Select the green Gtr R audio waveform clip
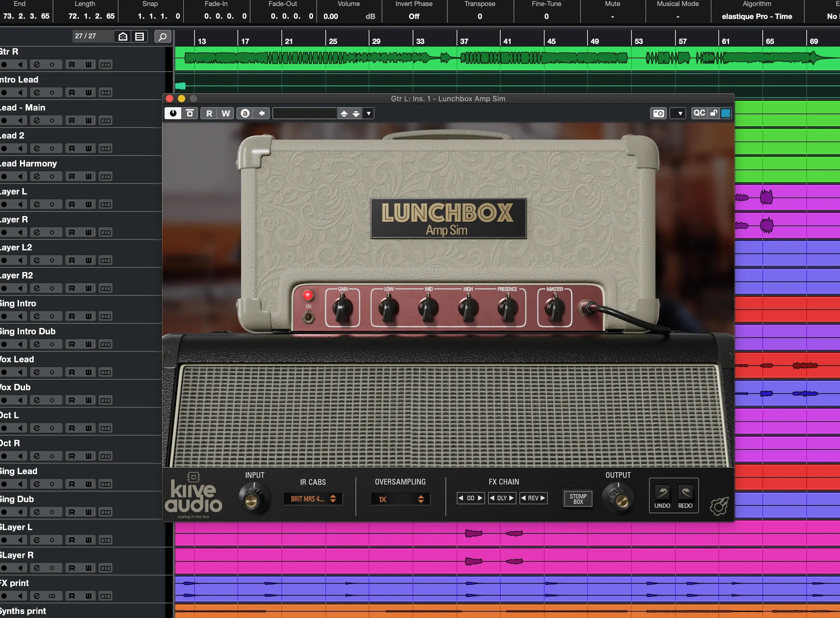 coord(507,58)
